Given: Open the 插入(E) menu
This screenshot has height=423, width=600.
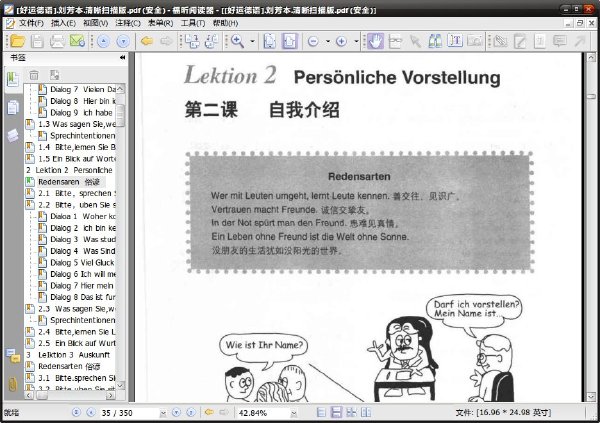Looking at the screenshot, I should 63,23.
